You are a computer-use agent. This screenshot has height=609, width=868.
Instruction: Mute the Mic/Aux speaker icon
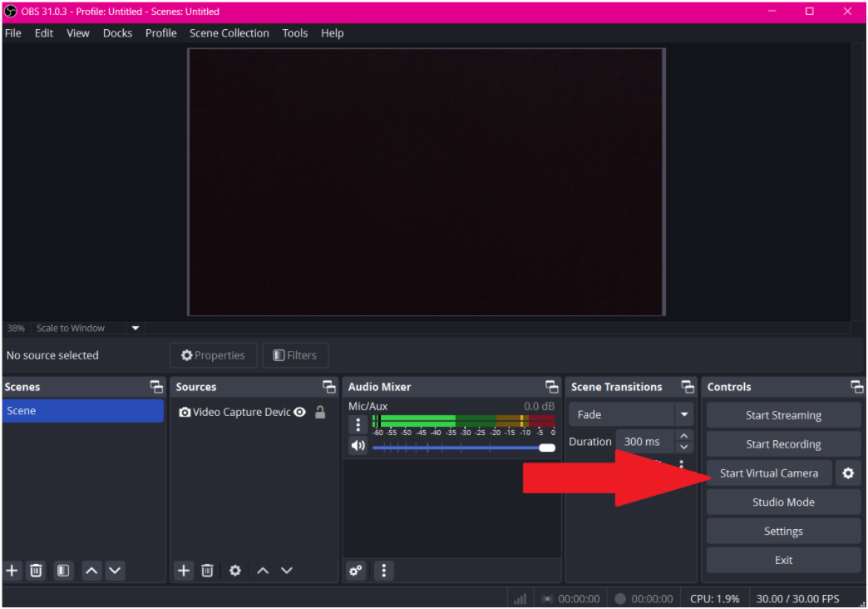[358, 446]
